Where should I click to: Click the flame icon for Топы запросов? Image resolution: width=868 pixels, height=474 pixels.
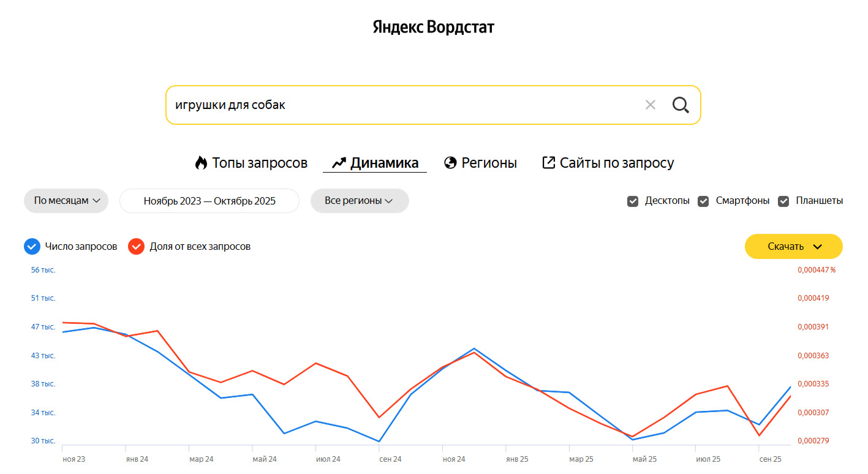tap(201, 163)
